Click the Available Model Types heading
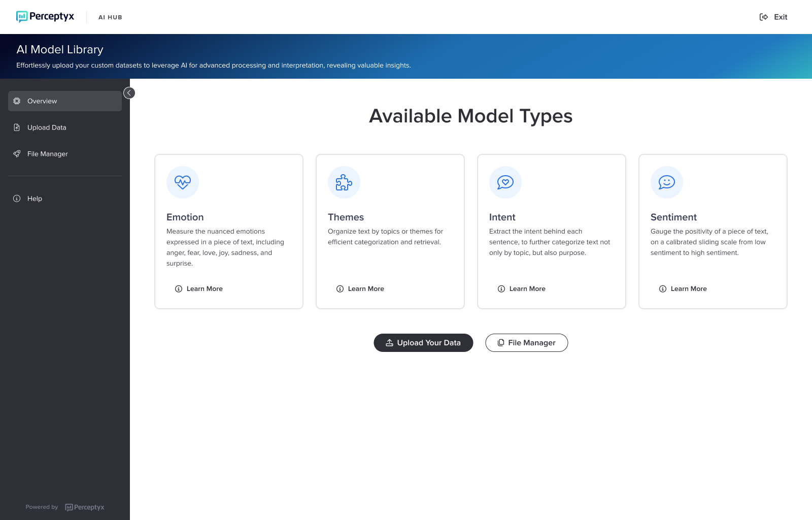812x520 pixels. pos(471,116)
